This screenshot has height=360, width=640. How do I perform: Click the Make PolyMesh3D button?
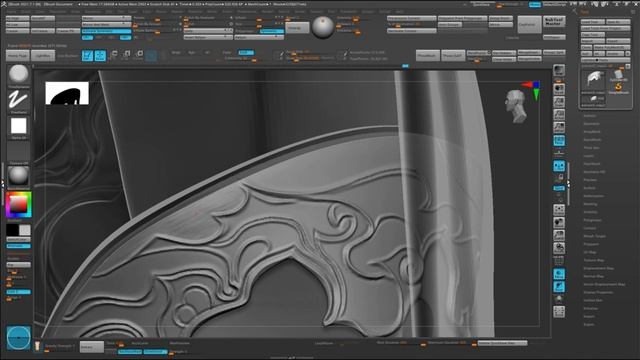click(612, 47)
